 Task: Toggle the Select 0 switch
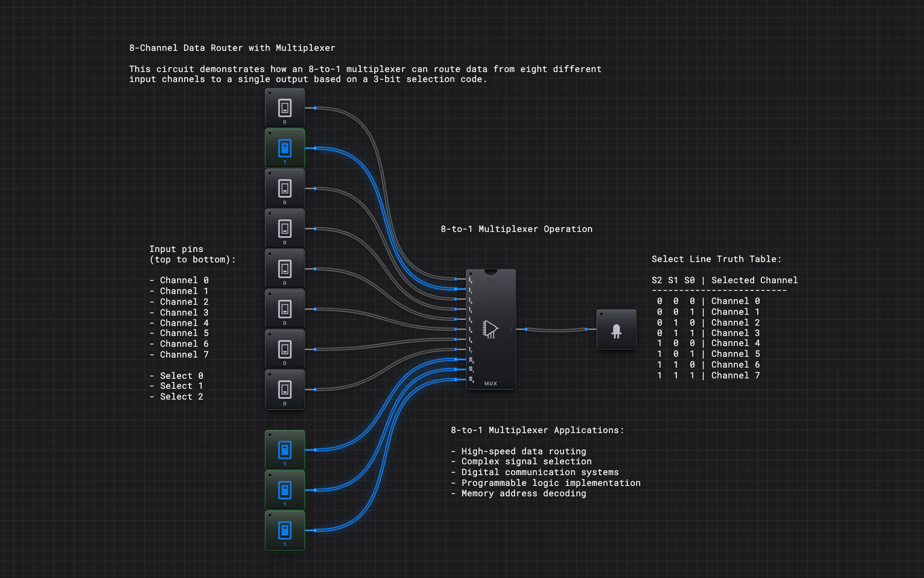(285, 450)
